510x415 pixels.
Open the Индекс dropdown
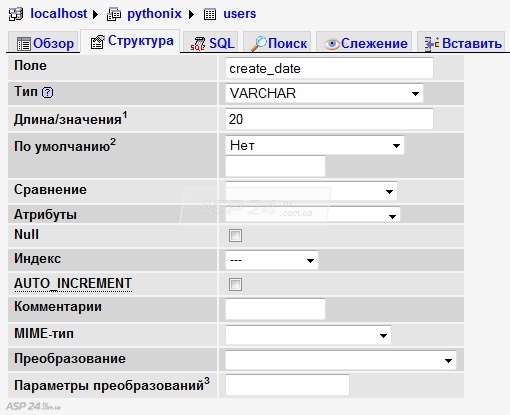272,260
